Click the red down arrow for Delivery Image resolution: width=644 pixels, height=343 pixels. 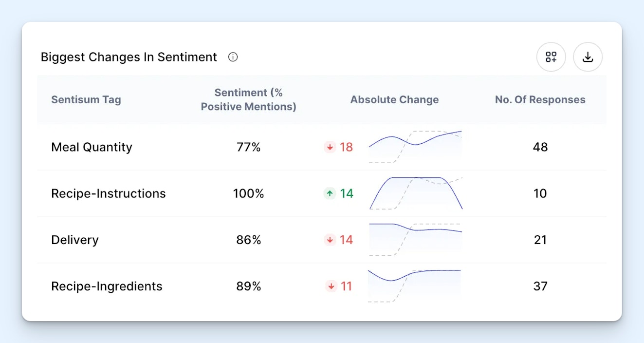pos(330,240)
